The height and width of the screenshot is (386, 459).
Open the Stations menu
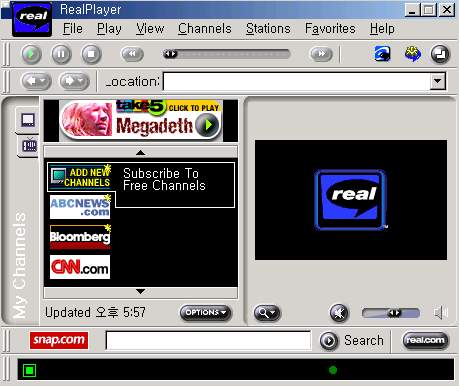click(268, 29)
